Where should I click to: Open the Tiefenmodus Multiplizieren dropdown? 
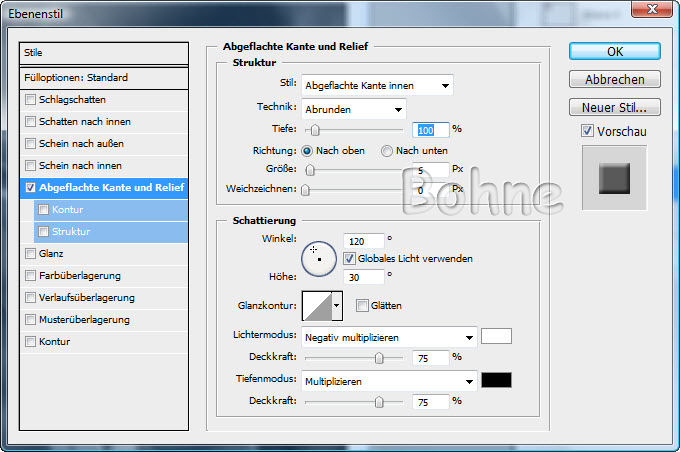pos(390,381)
